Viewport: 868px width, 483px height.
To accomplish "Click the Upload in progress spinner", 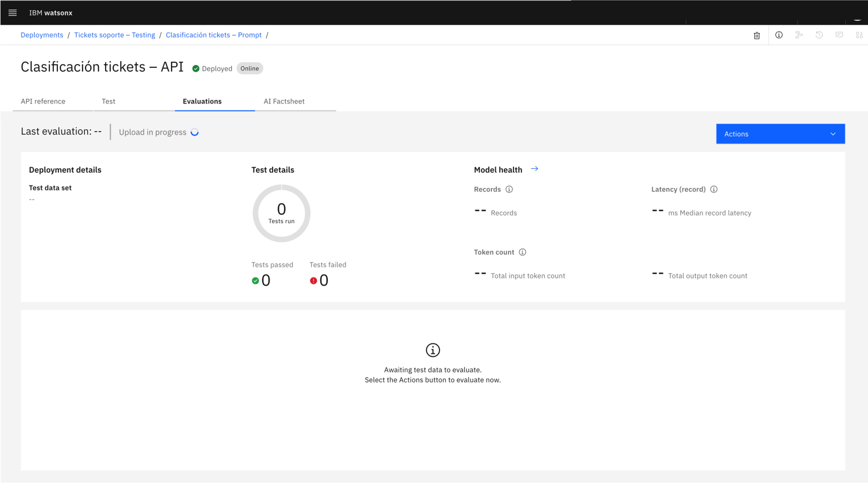I will (x=195, y=132).
